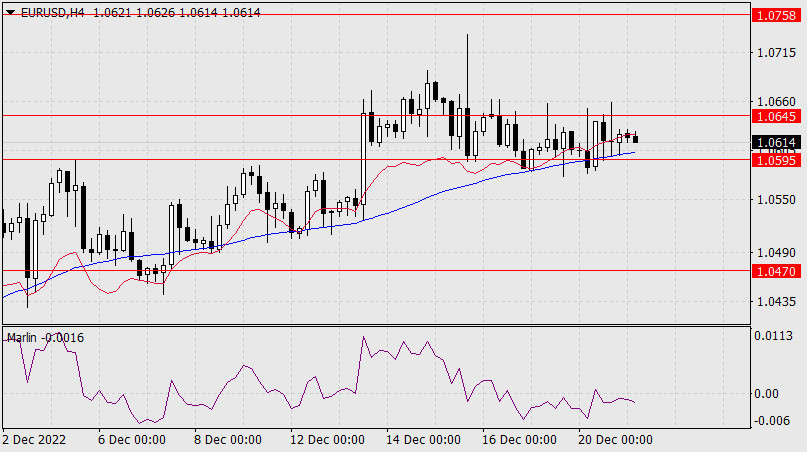Click the Marlin indicator name label

(x=22, y=337)
